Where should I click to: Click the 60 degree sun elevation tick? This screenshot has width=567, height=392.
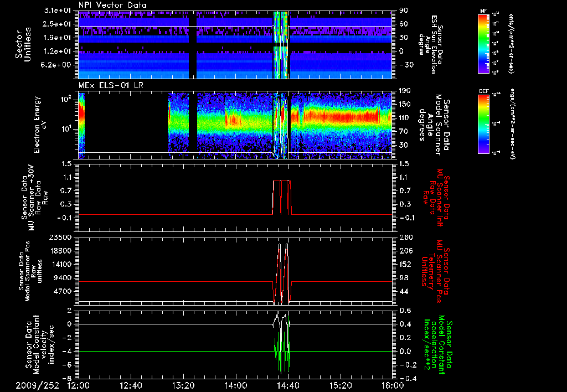(x=404, y=24)
